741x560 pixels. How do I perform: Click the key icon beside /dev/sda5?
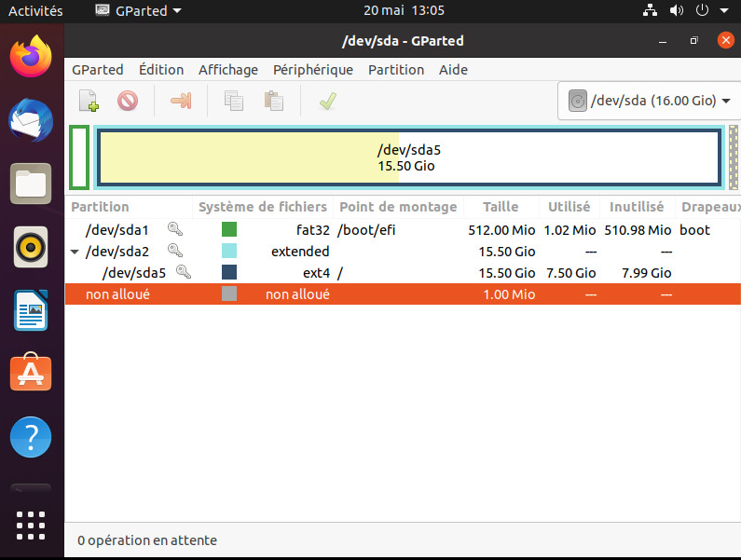pos(184,272)
